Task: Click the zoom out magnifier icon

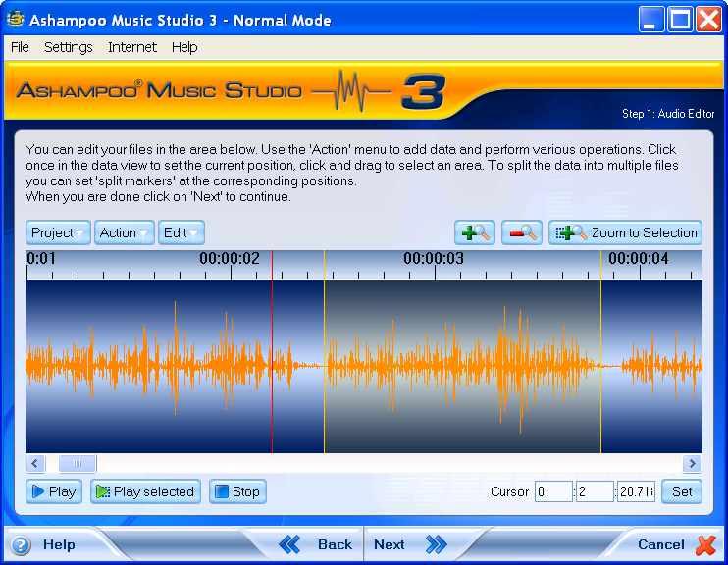Action: tap(522, 232)
